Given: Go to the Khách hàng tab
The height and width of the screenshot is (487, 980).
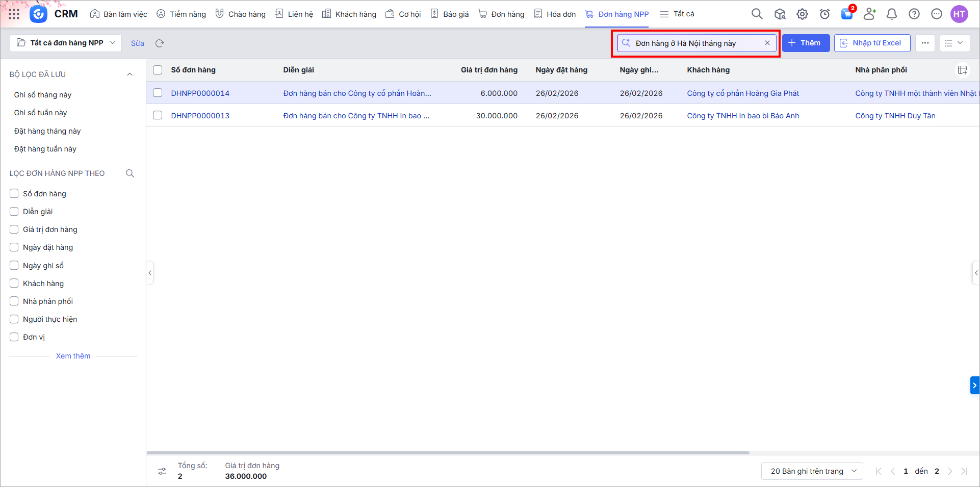Looking at the screenshot, I should pos(349,14).
